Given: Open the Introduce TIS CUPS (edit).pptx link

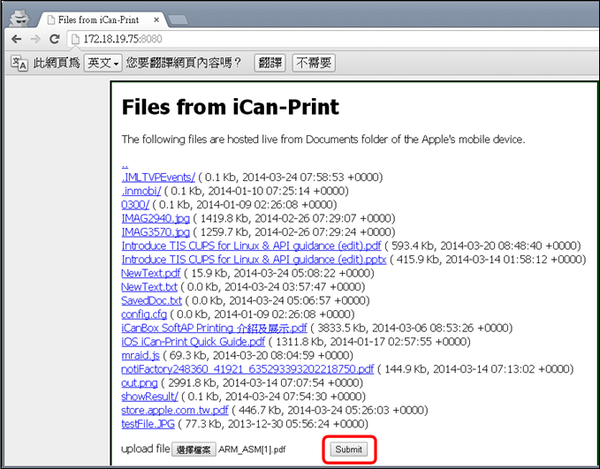Looking at the screenshot, I should 254,260.
